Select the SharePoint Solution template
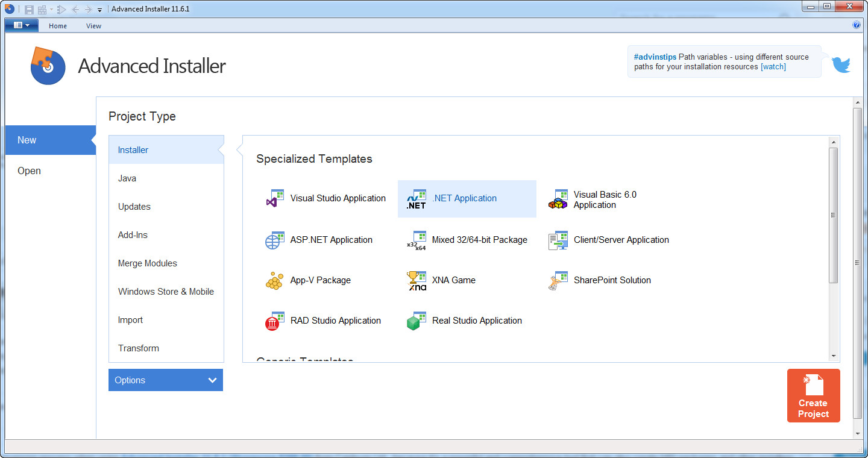Viewport: 868px width, 458px height. [x=612, y=280]
